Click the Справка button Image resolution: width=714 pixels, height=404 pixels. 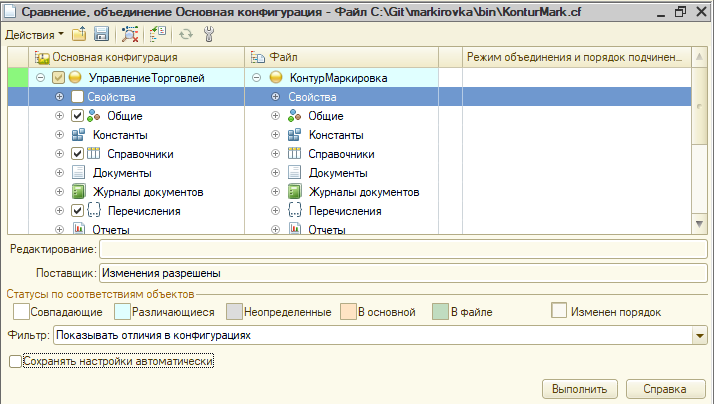click(x=665, y=389)
